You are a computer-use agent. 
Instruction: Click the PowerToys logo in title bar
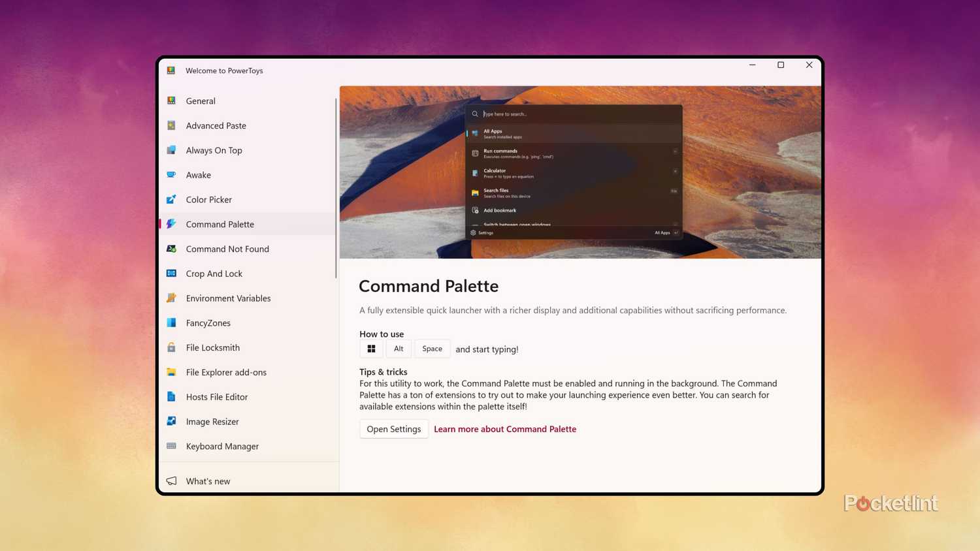coord(171,71)
